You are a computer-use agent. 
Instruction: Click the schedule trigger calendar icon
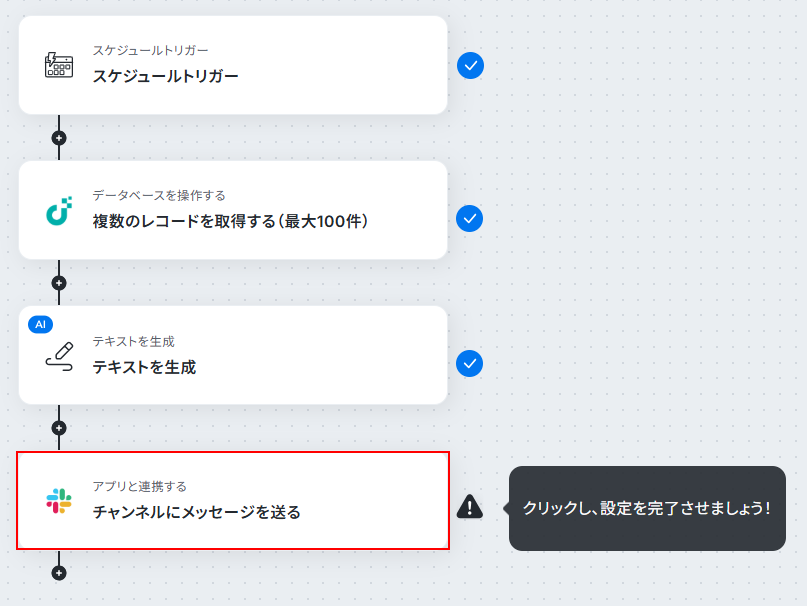click(x=59, y=65)
